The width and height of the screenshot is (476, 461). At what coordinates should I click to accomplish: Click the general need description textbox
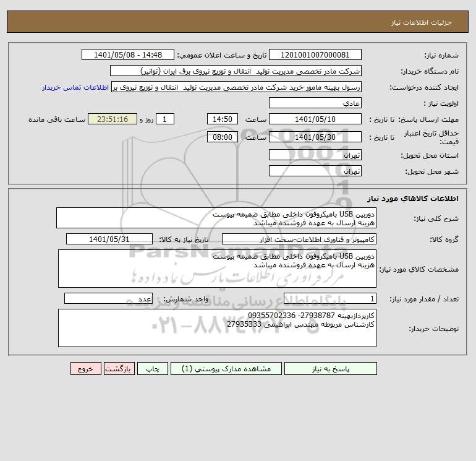tap(216, 218)
